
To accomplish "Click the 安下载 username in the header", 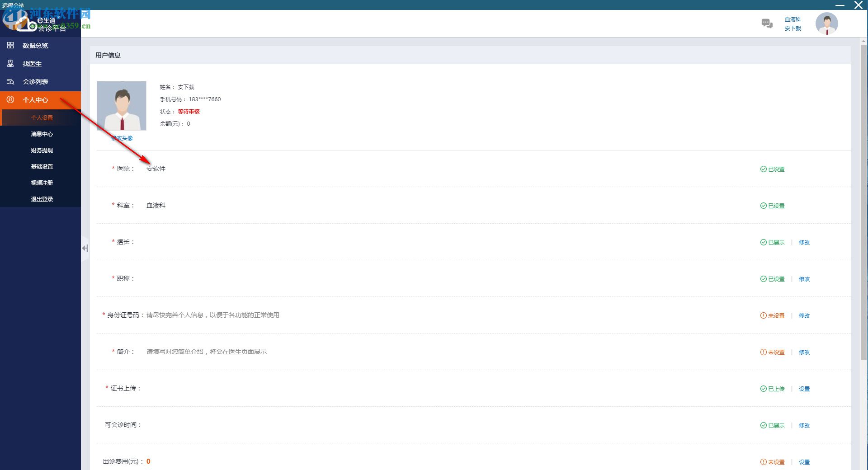I will click(x=793, y=28).
